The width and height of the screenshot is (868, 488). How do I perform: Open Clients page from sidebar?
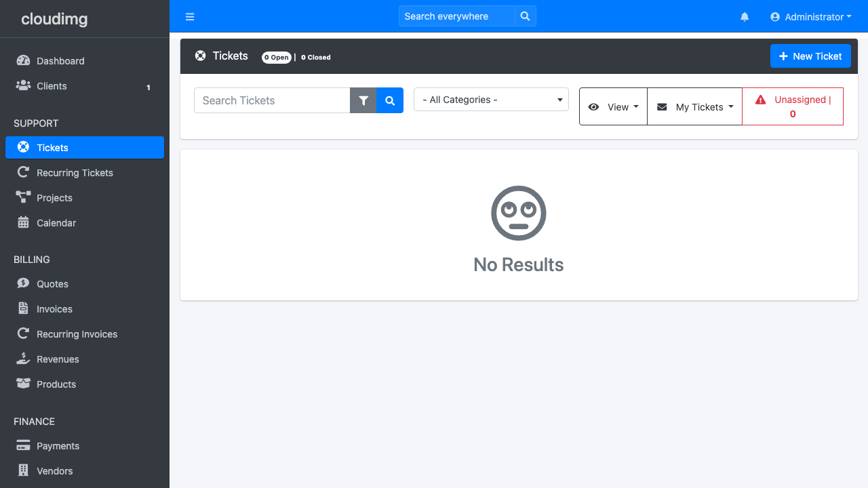click(x=85, y=85)
